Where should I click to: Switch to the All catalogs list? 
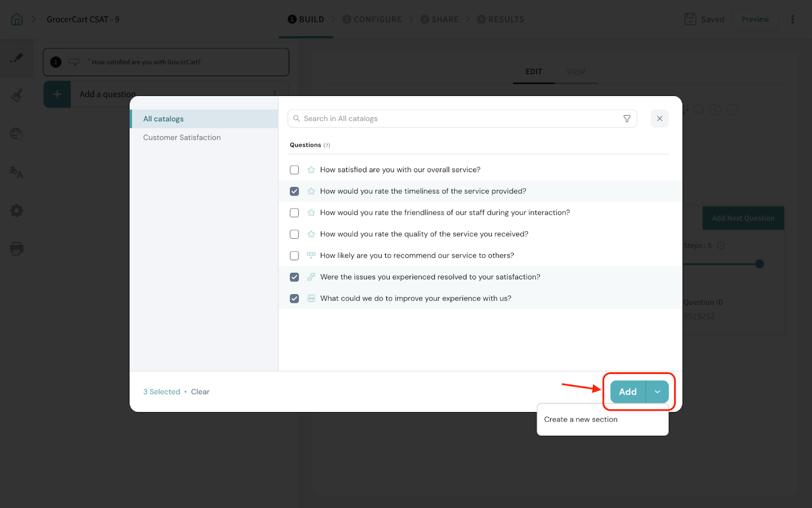(x=163, y=119)
